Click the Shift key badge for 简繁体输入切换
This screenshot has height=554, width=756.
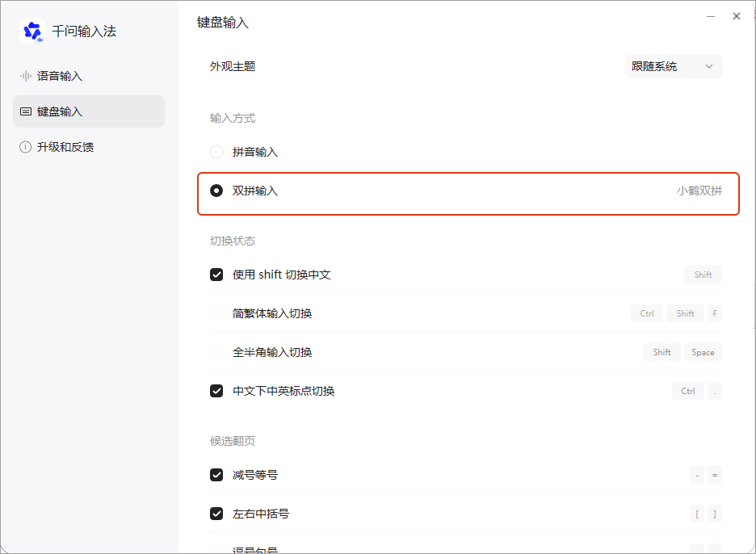click(685, 313)
